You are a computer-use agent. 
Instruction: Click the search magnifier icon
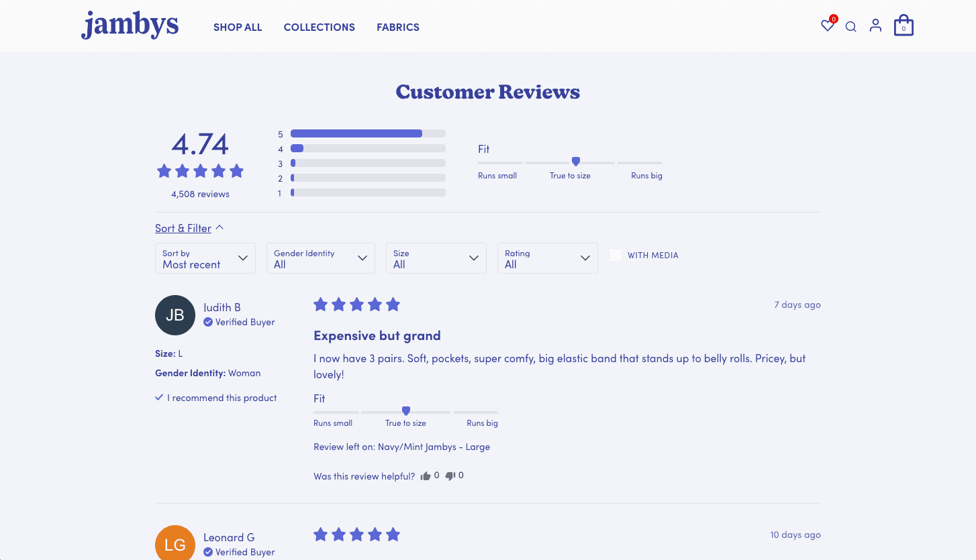851,27
